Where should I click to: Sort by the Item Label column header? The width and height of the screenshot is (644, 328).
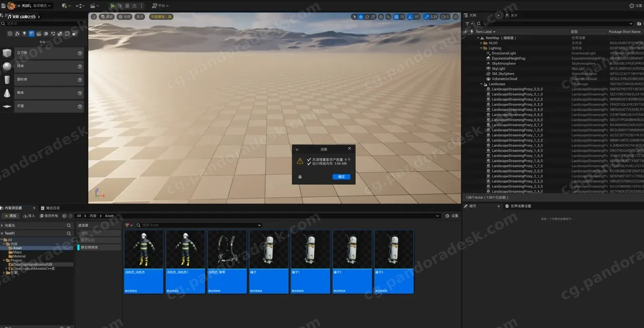pos(486,32)
